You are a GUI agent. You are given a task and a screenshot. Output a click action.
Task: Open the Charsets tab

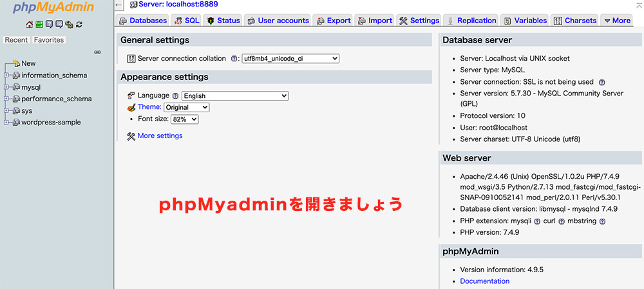point(575,20)
